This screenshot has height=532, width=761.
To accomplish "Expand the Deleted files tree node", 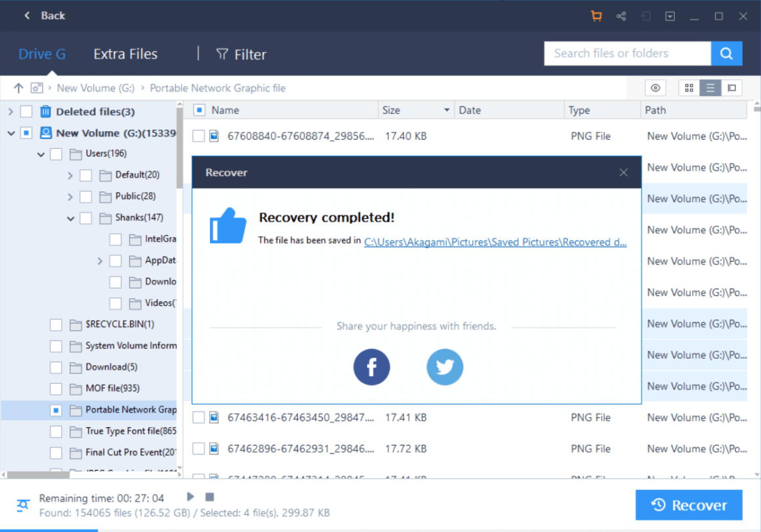I will [10, 112].
